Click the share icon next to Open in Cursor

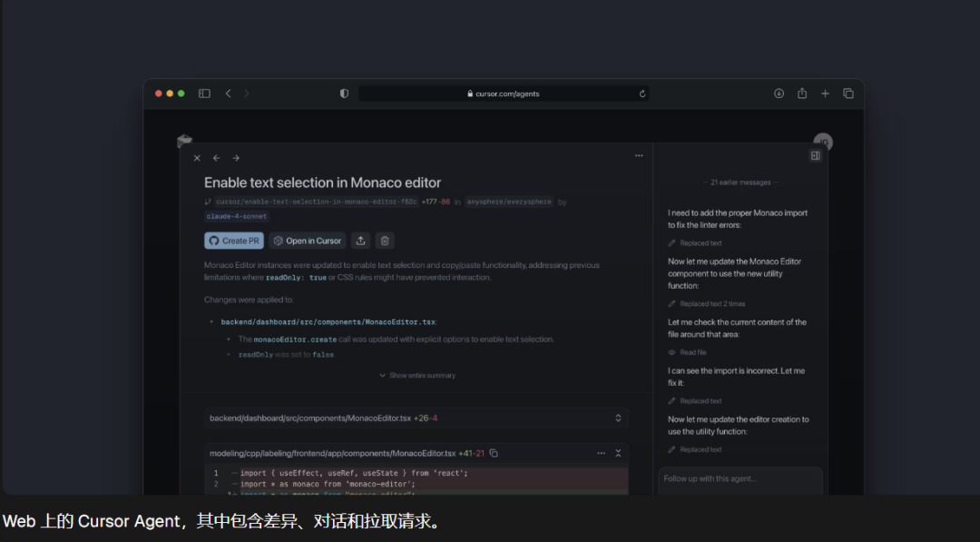(360, 241)
